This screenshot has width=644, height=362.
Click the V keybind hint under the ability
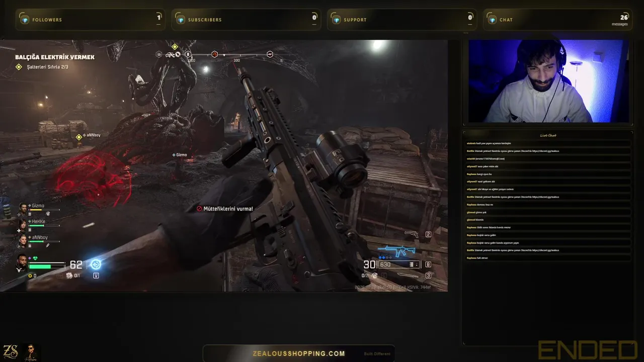[96, 276]
